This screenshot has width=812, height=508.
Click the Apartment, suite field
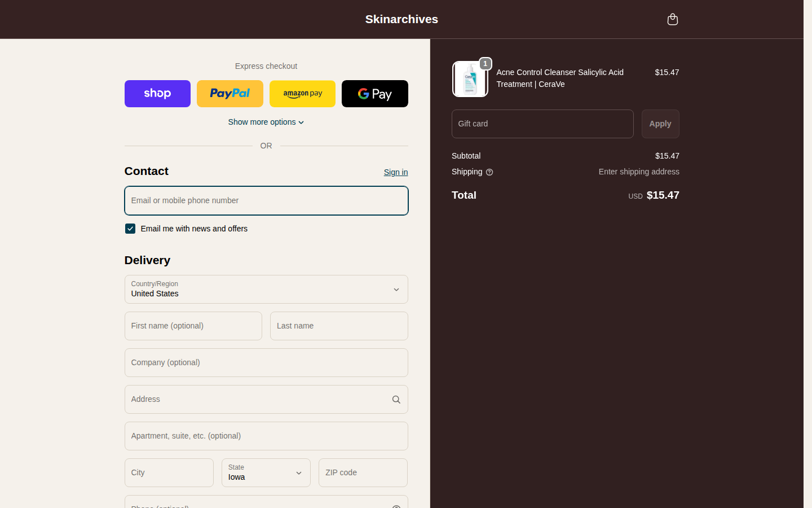click(266, 436)
